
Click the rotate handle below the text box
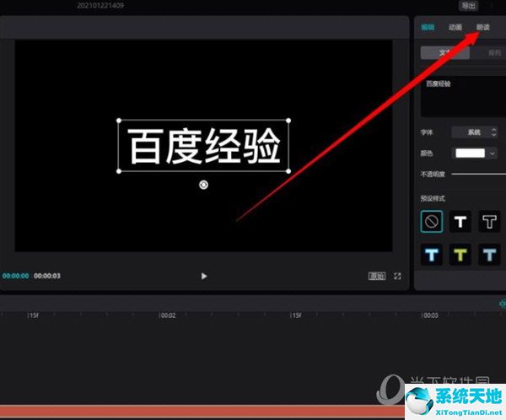coord(203,185)
